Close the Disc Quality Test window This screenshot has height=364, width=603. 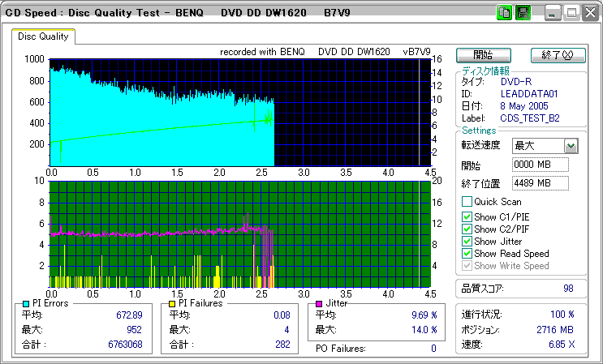tap(588, 13)
